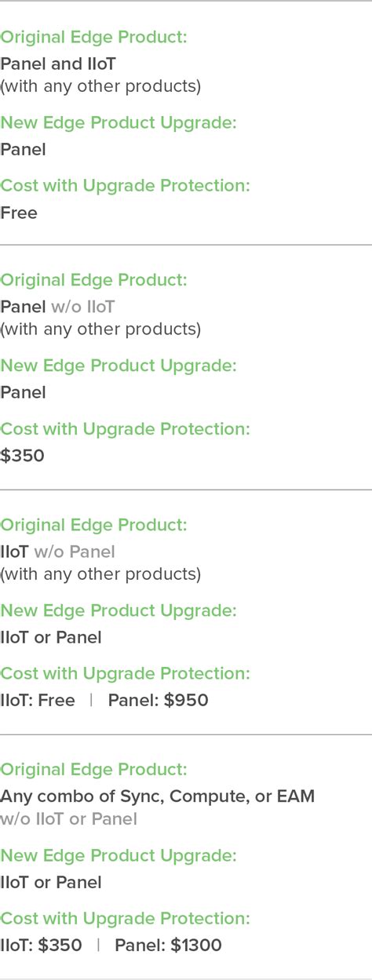This screenshot has width=372, height=980.
Task: Click the 'Panel: $1300' cost entry
Action: [169, 945]
